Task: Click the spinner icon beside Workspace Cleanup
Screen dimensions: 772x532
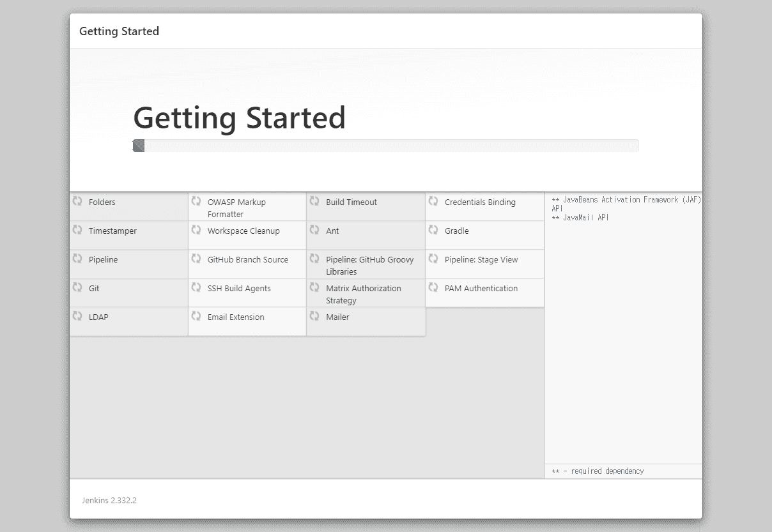Action: (196, 230)
